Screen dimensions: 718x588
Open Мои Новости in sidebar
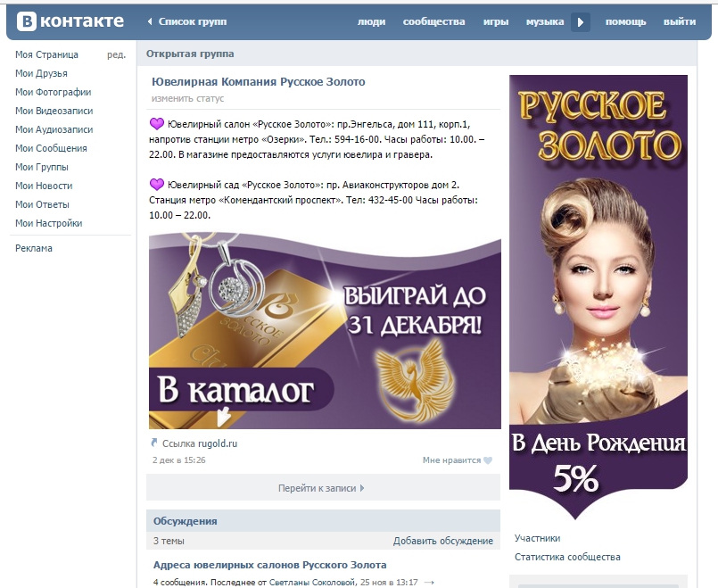point(44,186)
